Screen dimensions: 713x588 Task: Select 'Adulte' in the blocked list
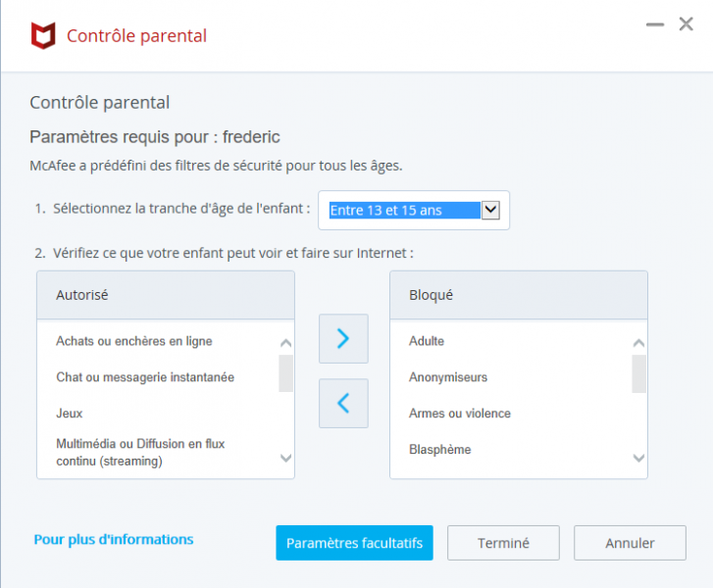pos(427,341)
